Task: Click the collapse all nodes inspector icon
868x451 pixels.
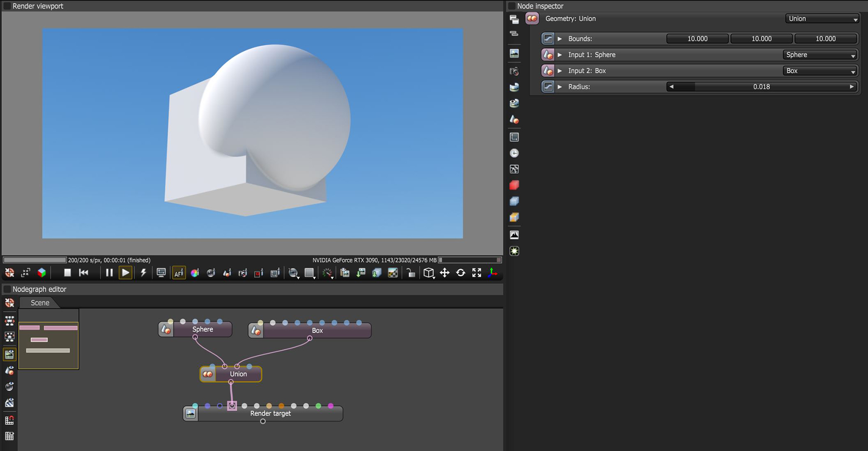Action: [x=514, y=33]
